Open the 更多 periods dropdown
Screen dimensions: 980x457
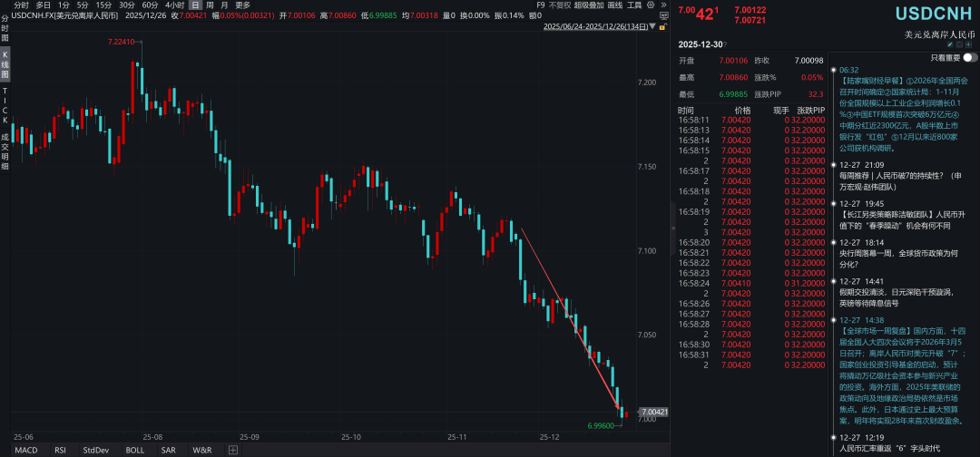pyautogui.click(x=242, y=5)
